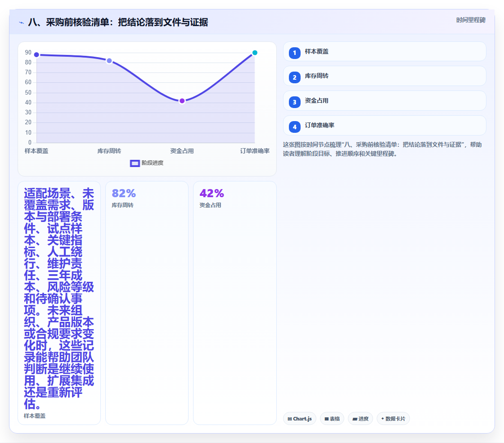Click the large purple text starting 适配场景
This screenshot has height=443, width=504.
(59, 298)
